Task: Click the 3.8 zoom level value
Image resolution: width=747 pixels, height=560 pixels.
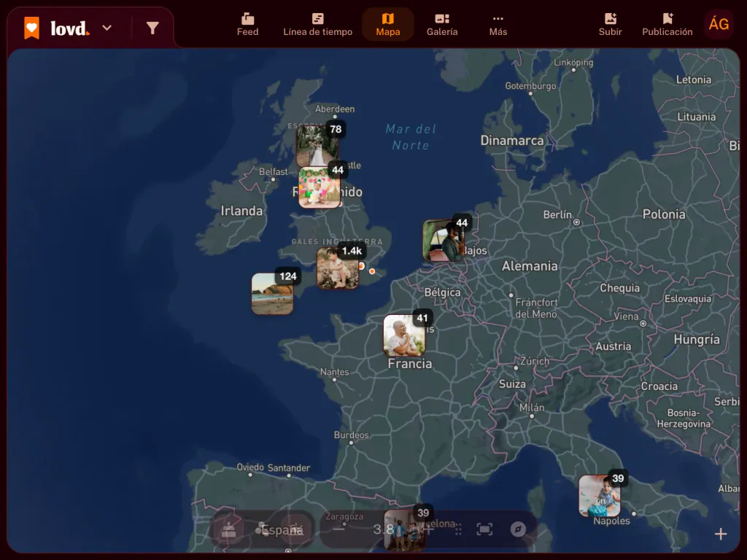Action: coord(384,529)
